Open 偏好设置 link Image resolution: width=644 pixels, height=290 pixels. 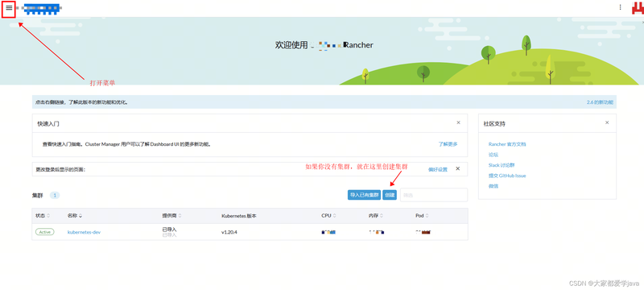(x=438, y=169)
